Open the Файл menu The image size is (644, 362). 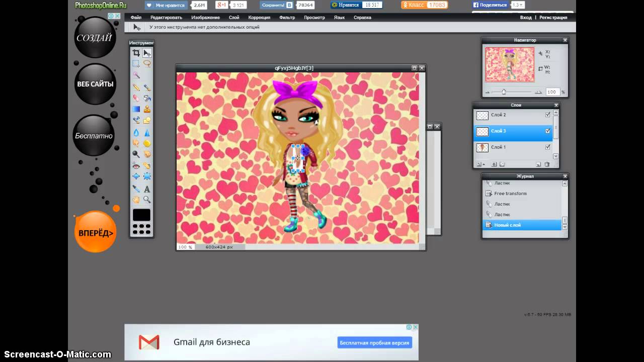click(x=136, y=18)
